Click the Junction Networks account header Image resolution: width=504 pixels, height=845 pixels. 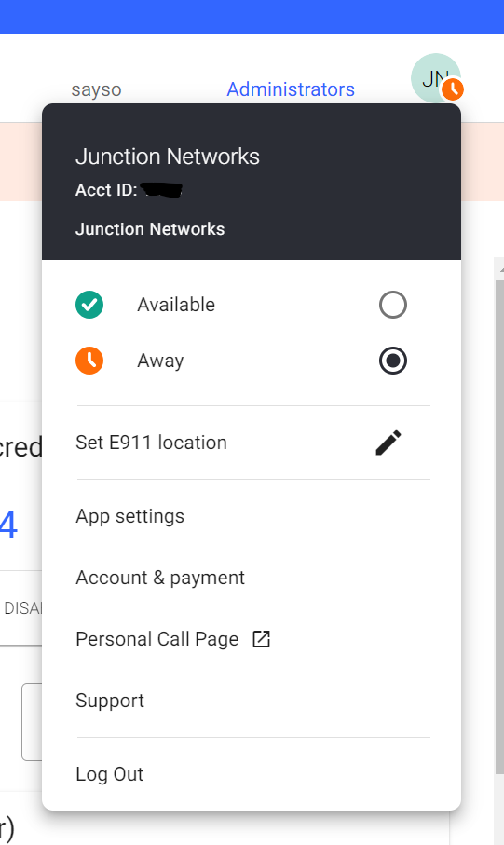pos(252,182)
